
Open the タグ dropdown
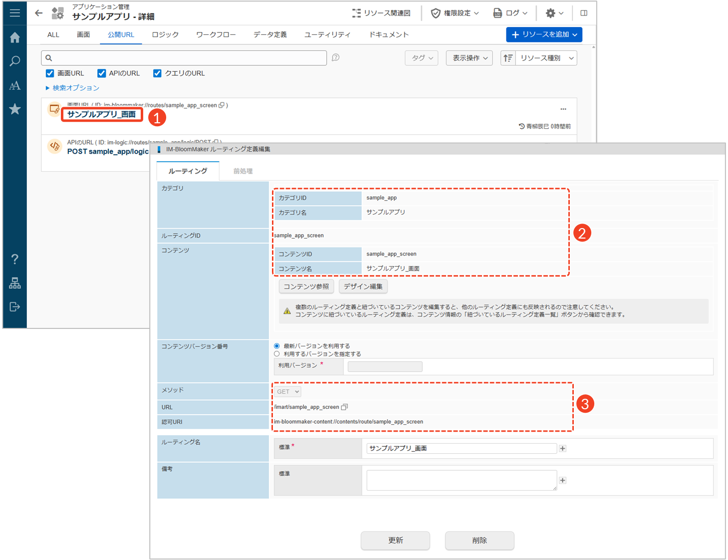point(422,58)
